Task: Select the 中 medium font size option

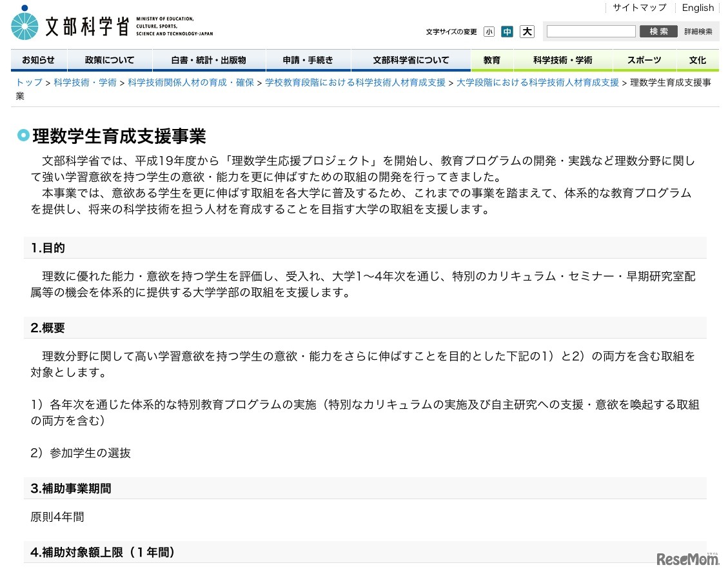Action: (507, 31)
